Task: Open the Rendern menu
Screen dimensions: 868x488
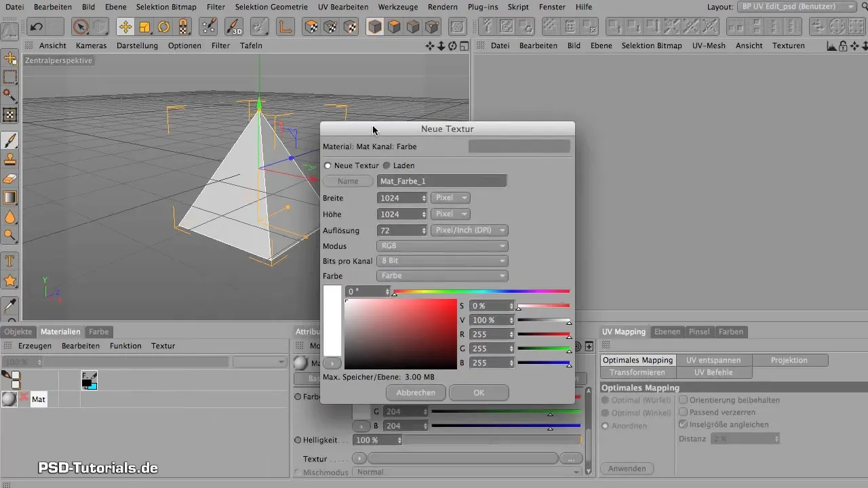Action: [443, 7]
